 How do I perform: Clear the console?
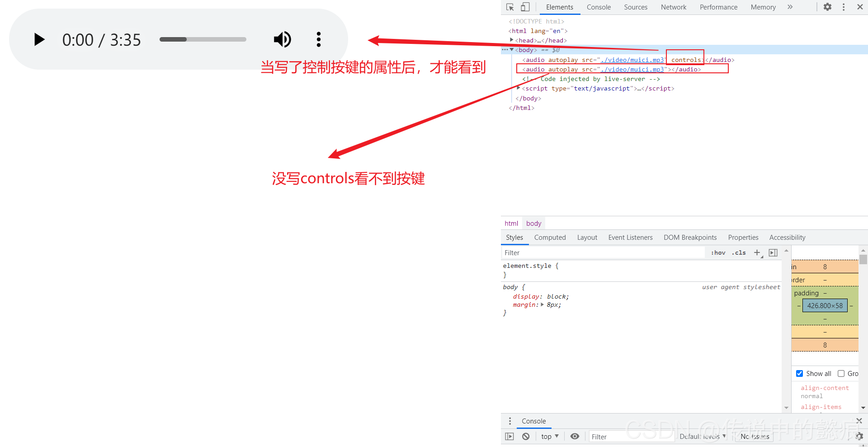[x=526, y=437]
